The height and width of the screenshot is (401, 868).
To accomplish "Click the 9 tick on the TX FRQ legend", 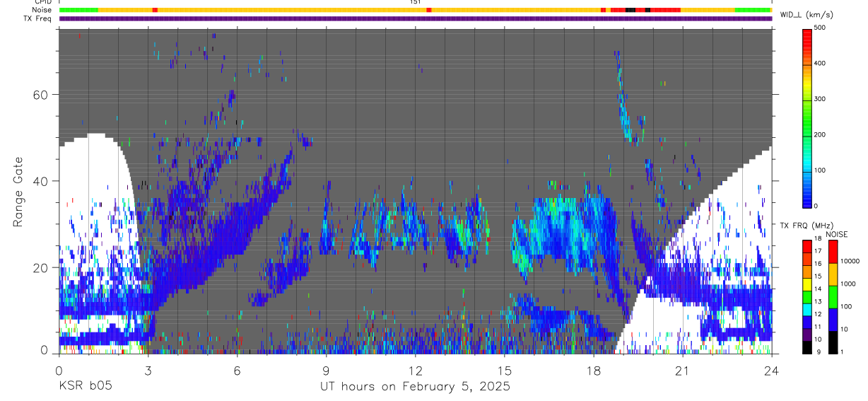I will [x=819, y=352].
